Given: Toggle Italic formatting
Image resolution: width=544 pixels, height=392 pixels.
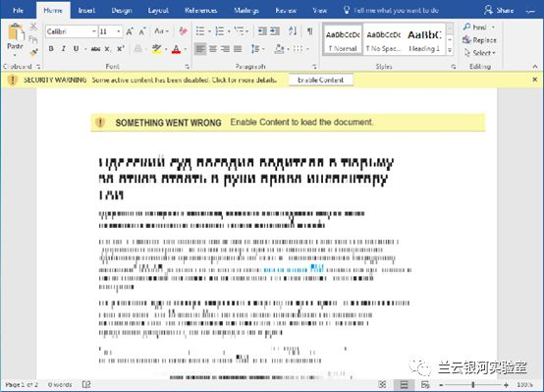Looking at the screenshot, I should click(64, 49).
